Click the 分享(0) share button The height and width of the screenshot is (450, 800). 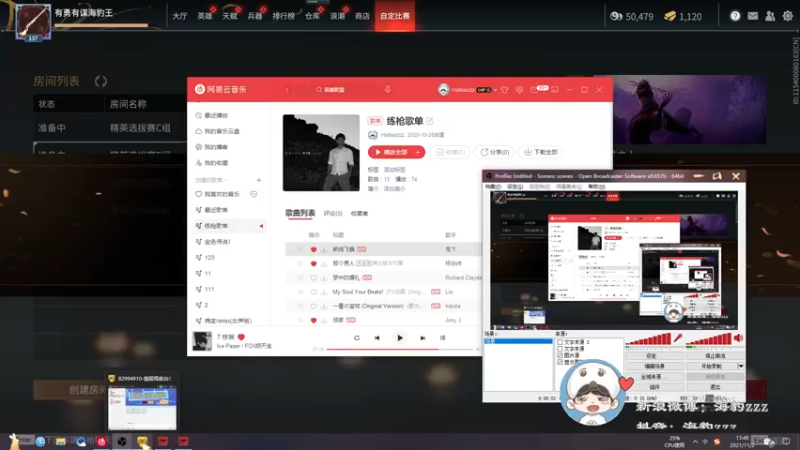(x=494, y=152)
